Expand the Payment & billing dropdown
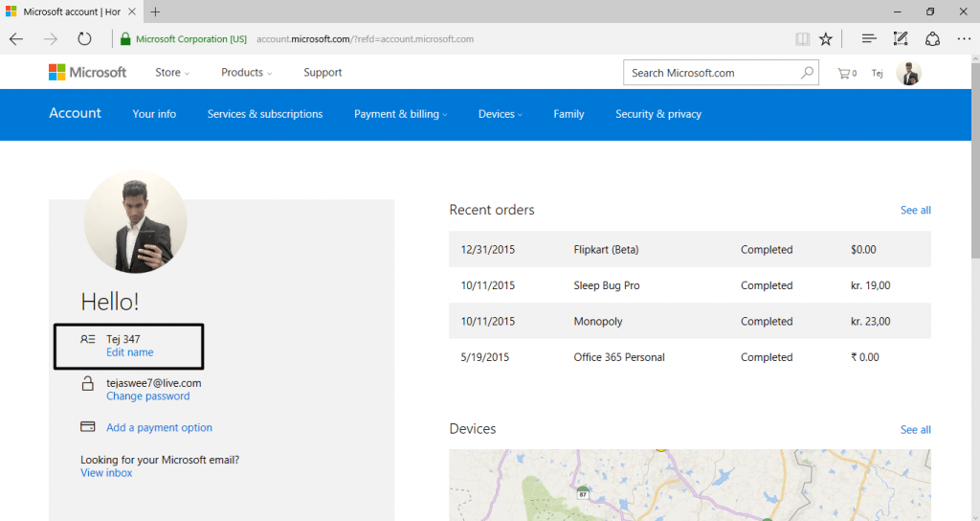The image size is (980, 521). pyautogui.click(x=401, y=114)
